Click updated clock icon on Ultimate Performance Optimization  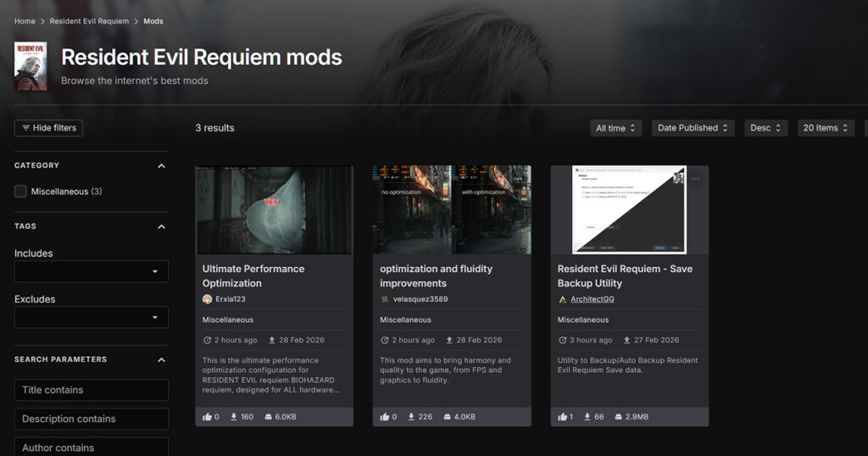tap(207, 341)
